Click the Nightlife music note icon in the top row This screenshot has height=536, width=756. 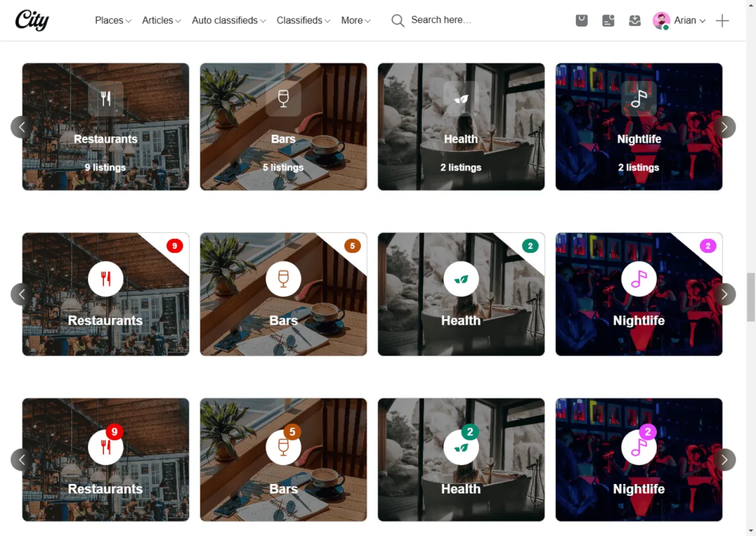639,99
